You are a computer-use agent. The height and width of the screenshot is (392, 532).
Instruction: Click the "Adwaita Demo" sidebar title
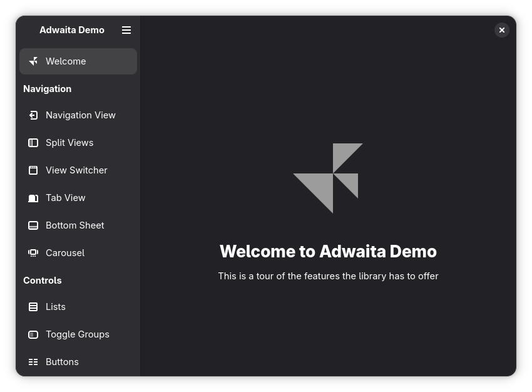click(x=72, y=30)
